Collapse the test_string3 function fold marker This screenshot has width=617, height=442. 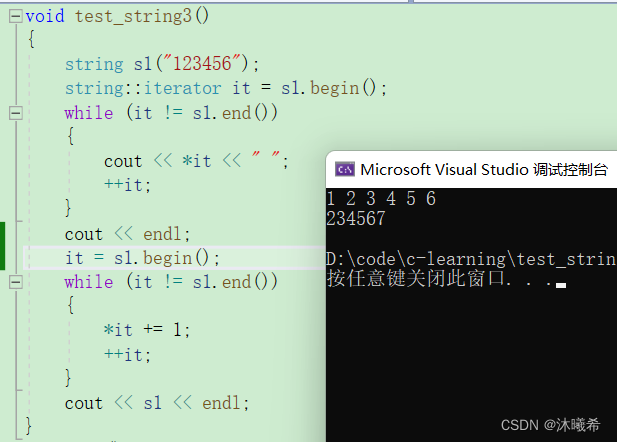16,16
